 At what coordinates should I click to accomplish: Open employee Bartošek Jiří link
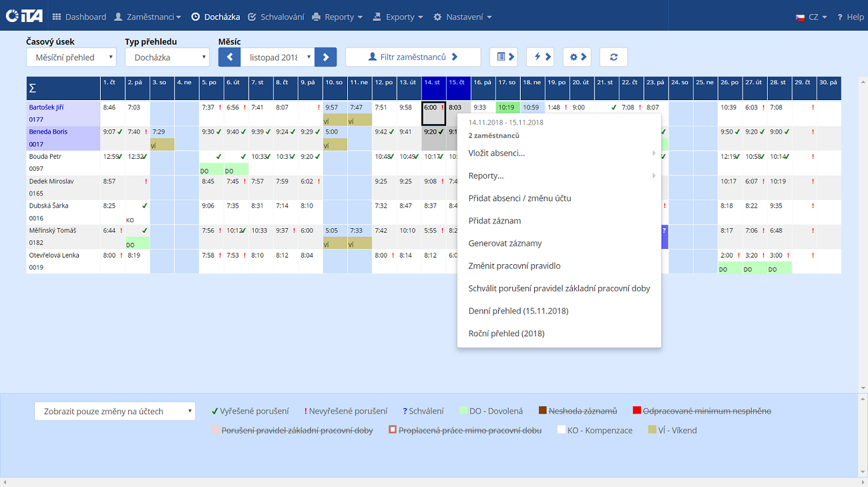[47, 107]
